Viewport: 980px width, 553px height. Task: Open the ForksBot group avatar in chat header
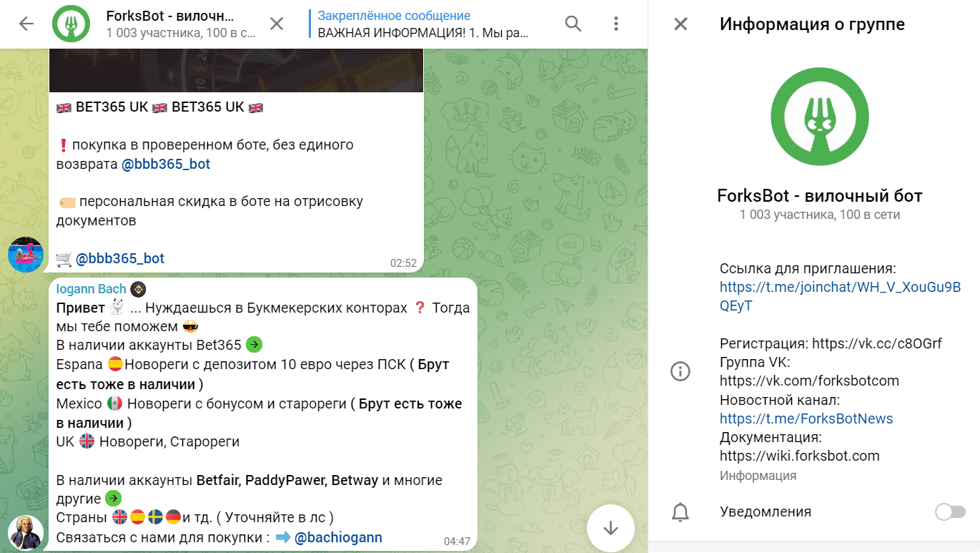71,24
